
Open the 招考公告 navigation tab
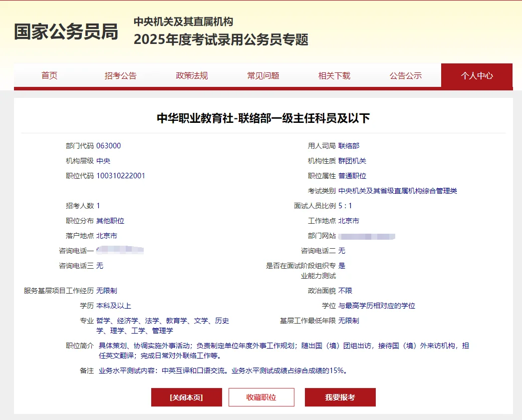pyautogui.click(x=120, y=75)
